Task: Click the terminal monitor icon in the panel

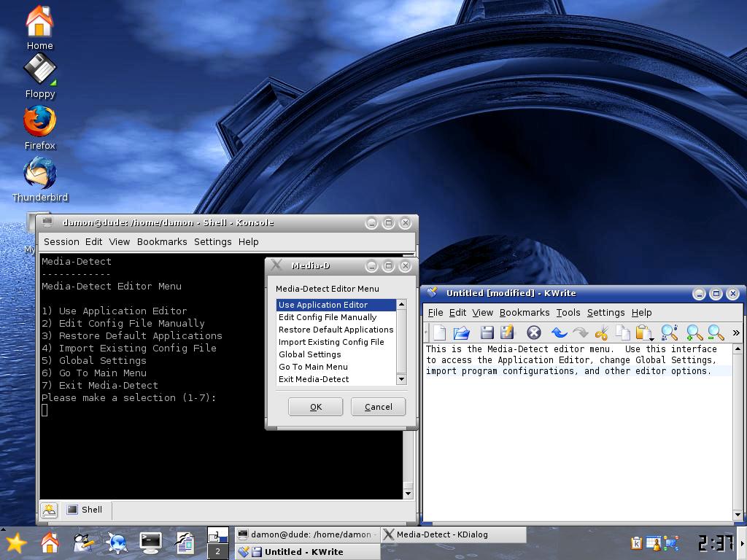Action: click(150, 543)
